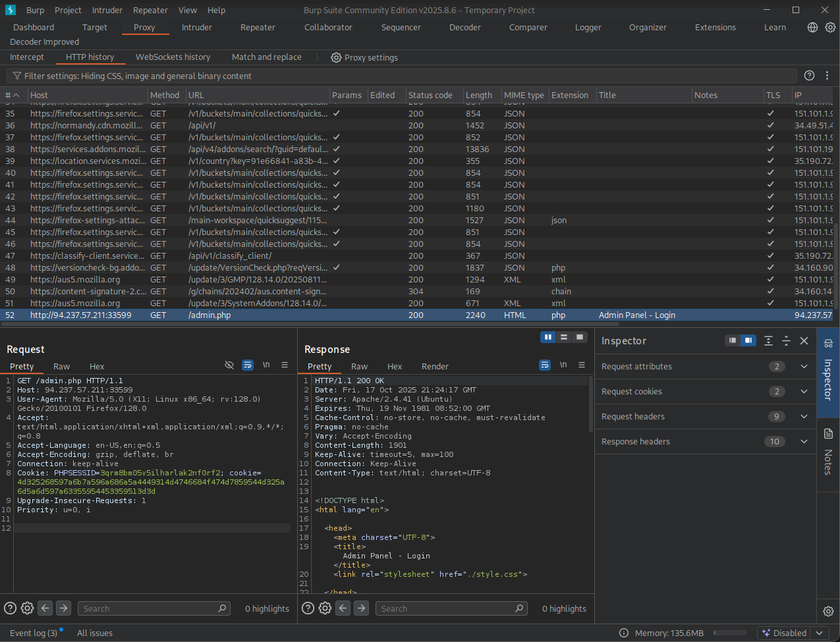Switch to the Repeater tab
Image resolution: width=840 pixels, height=642 pixels.
[258, 27]
